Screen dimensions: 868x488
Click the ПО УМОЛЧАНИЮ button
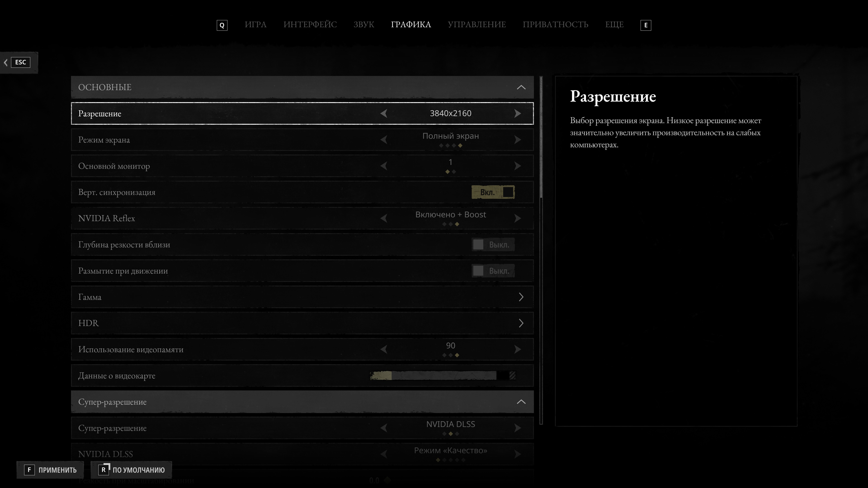(131, 470)
